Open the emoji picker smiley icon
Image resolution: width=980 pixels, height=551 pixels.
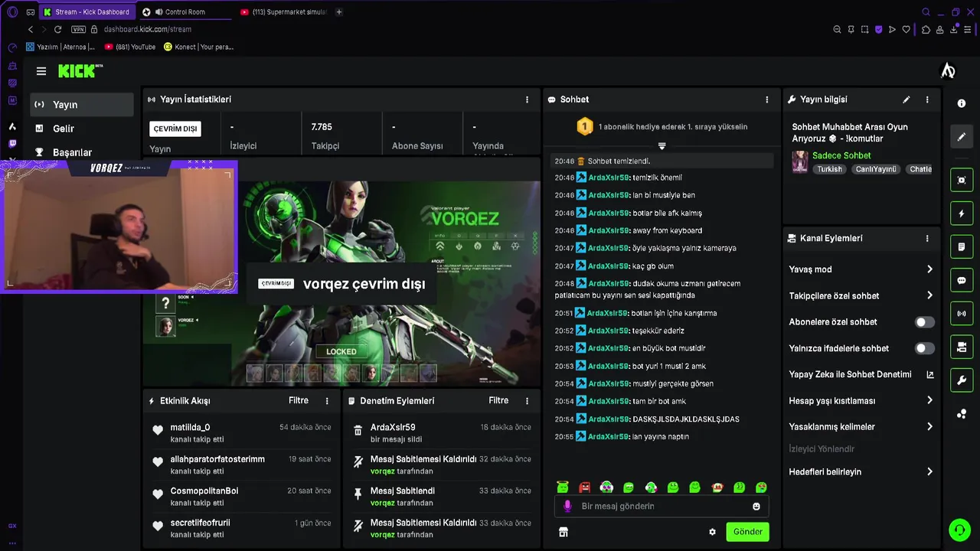pyautogui.click(x=756, y=506)
